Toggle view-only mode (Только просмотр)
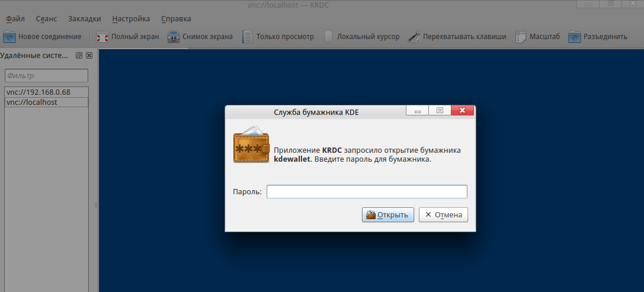 [x=278, y=37]
